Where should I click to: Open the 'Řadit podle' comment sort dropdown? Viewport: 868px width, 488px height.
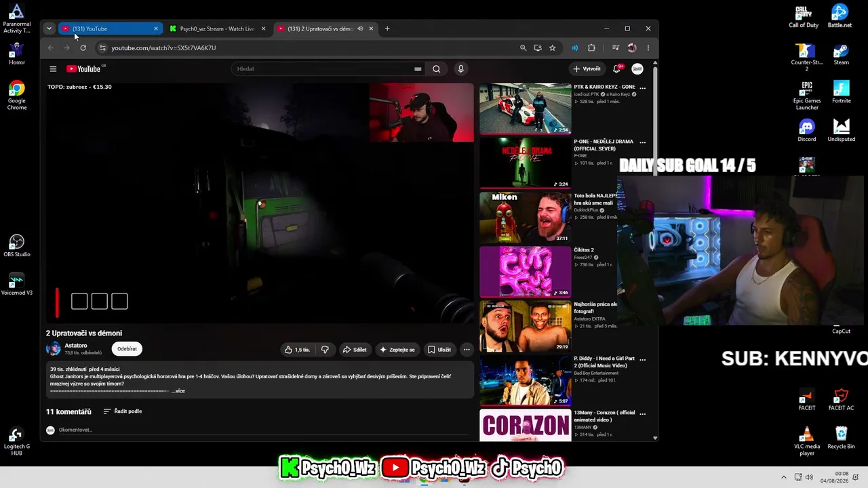click(x=123, y=411)
